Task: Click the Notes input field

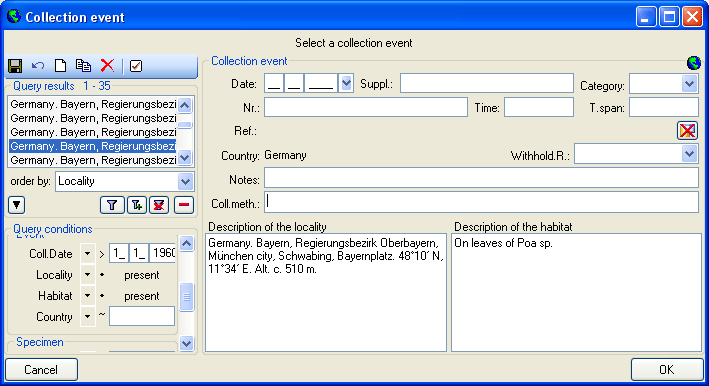Action: pos(481,178)
